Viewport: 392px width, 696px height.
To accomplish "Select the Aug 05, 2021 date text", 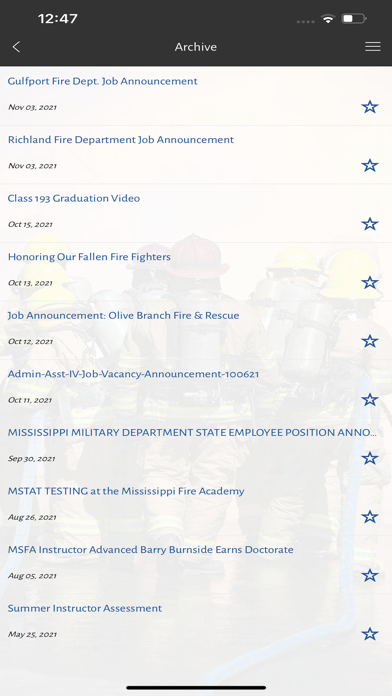I will point(32,576).
